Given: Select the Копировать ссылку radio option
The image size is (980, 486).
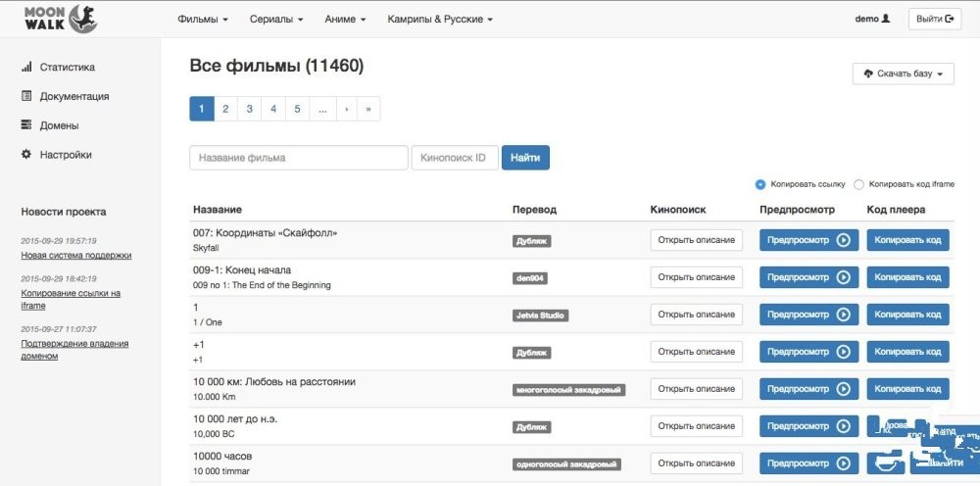Looking at the screenshot, I should coord(760,184).
